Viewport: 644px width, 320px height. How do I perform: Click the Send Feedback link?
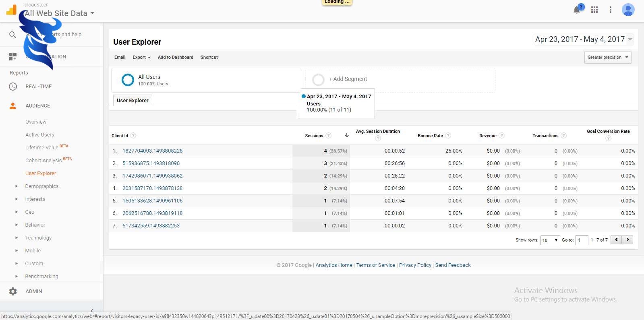pyautogui.click(x=453, y=265)
